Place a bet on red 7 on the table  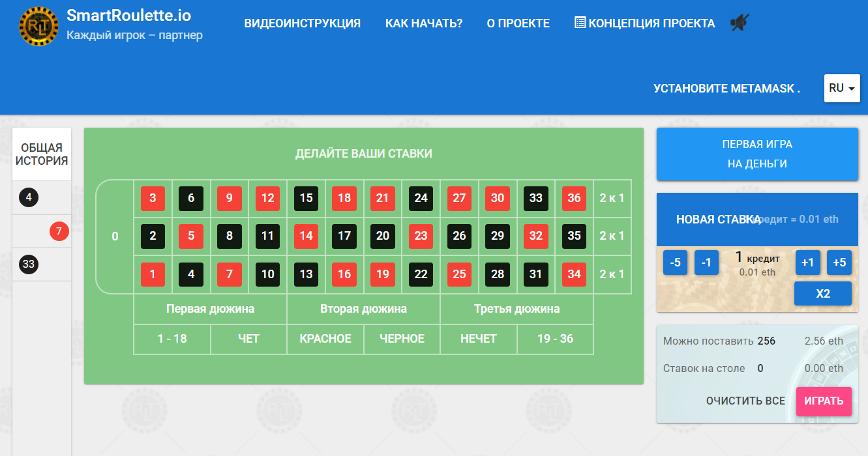tap(230, 274)
